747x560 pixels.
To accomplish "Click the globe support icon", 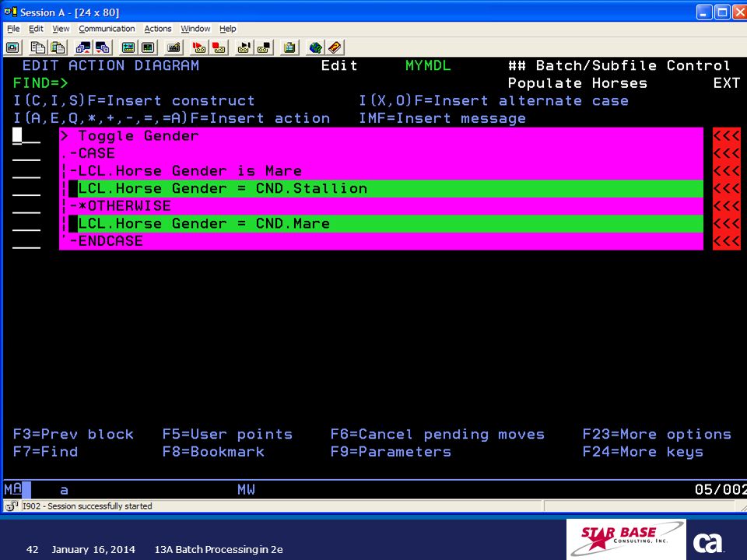I will [315, 47].
